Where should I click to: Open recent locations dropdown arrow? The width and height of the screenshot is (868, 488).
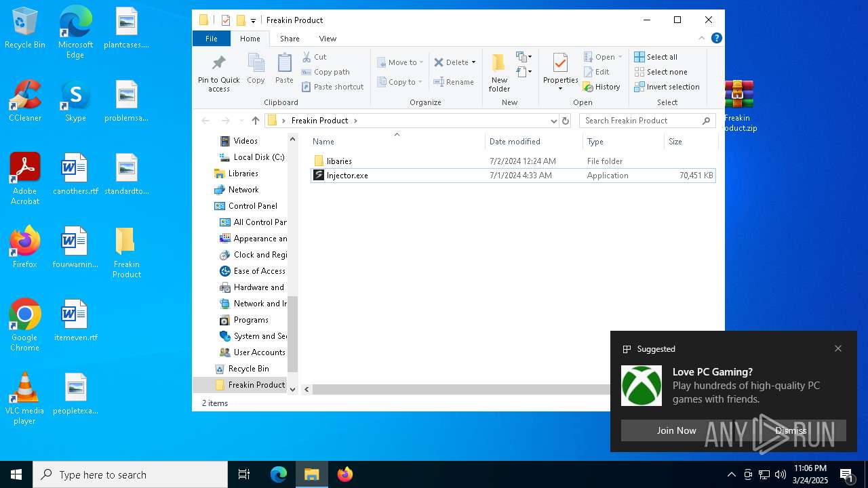click(x=241, y=121)
